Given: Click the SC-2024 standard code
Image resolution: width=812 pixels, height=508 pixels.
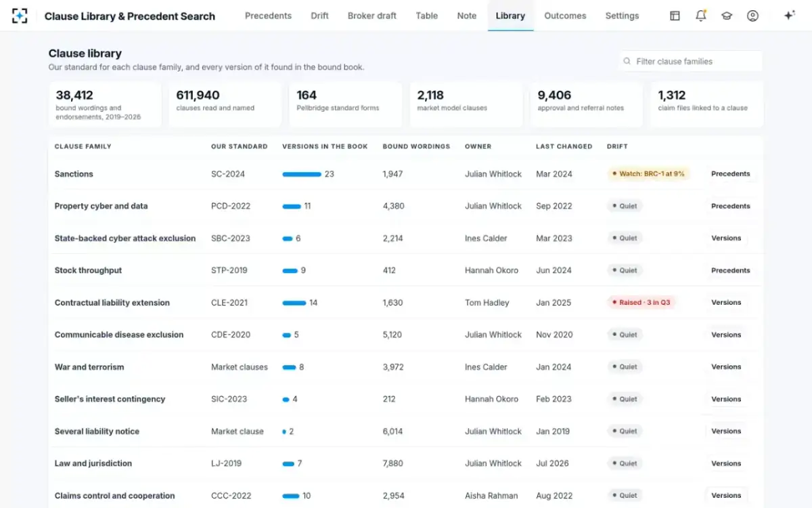Looking at the screenshot, I should tap(228, 174).
